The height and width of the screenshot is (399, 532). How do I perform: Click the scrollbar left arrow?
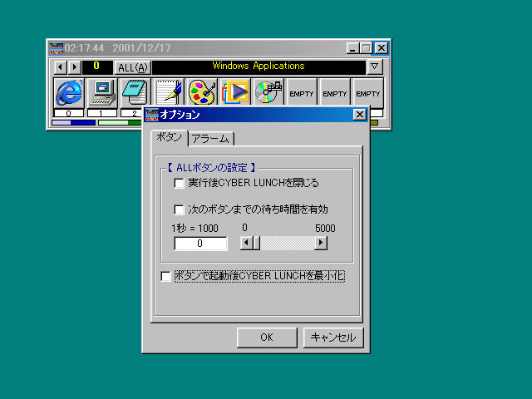246,243
